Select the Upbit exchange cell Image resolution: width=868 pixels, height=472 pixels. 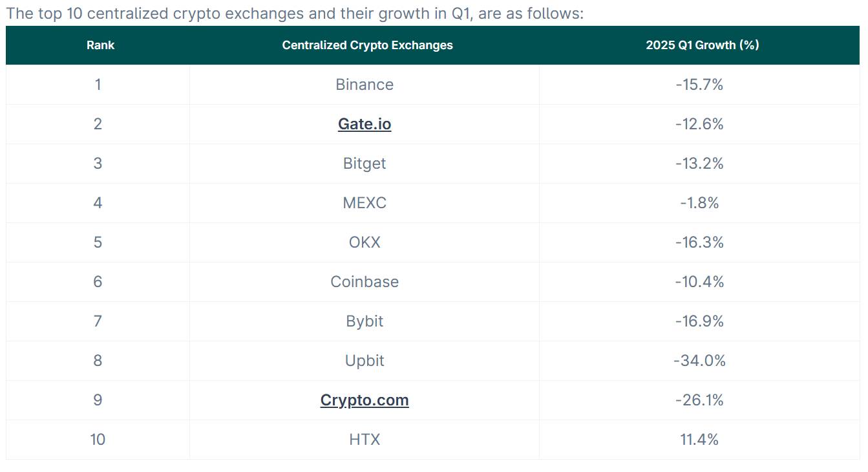click(x=365, y=361)
